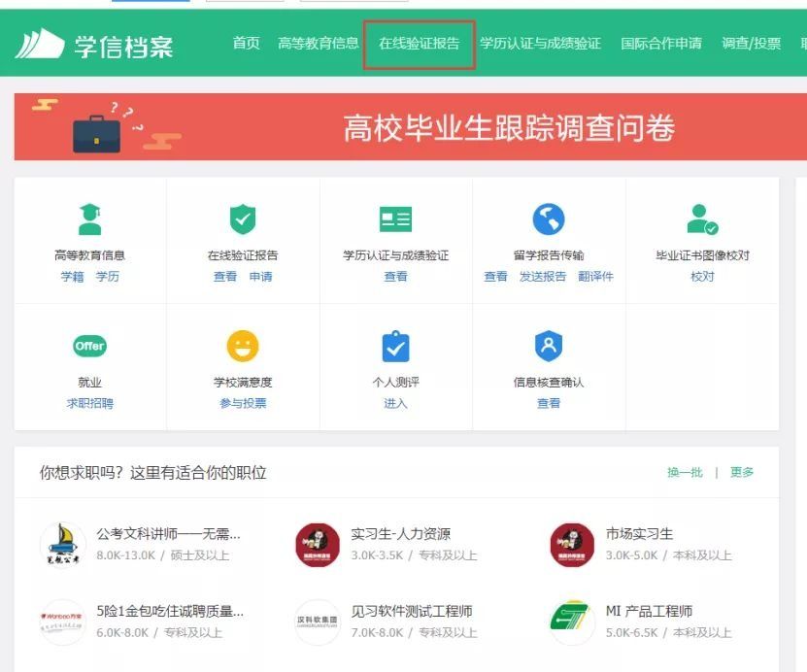The width and height of the screenshot is (807, 672).
Task: Click 查看 under 在线验证报告
Action: coord(225,277)
